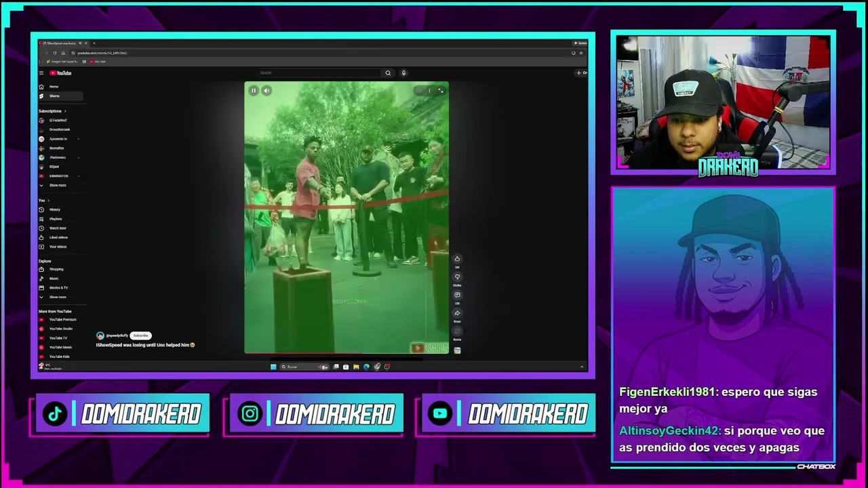Go to Home in YouTube sidebar
This screenshot has width=868, height=488.
[x=60, y=87]
